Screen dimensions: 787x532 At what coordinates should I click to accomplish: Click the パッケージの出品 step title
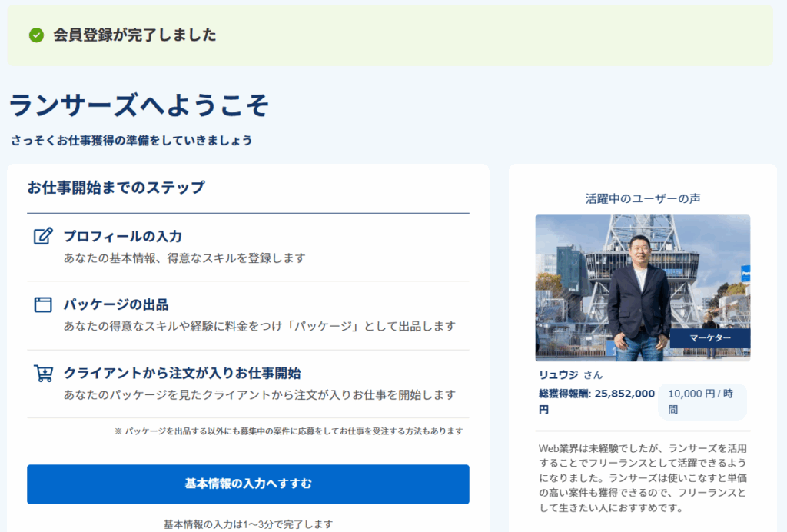[116, 304]
